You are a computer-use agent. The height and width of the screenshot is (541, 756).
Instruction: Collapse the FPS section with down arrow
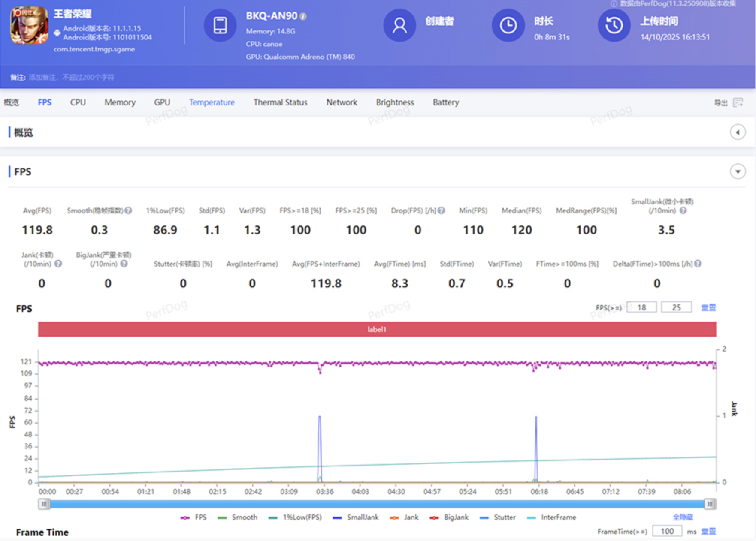coord(738,172)
